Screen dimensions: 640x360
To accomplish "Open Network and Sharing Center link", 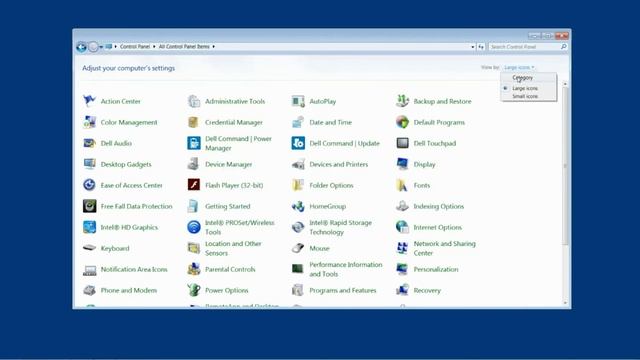I will click(444, 248).
